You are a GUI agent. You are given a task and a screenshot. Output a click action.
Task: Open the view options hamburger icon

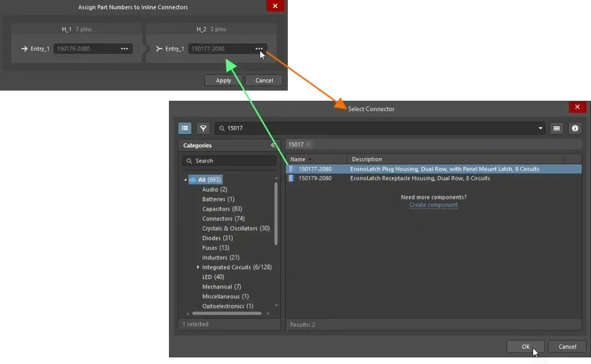tap(557, 128)
